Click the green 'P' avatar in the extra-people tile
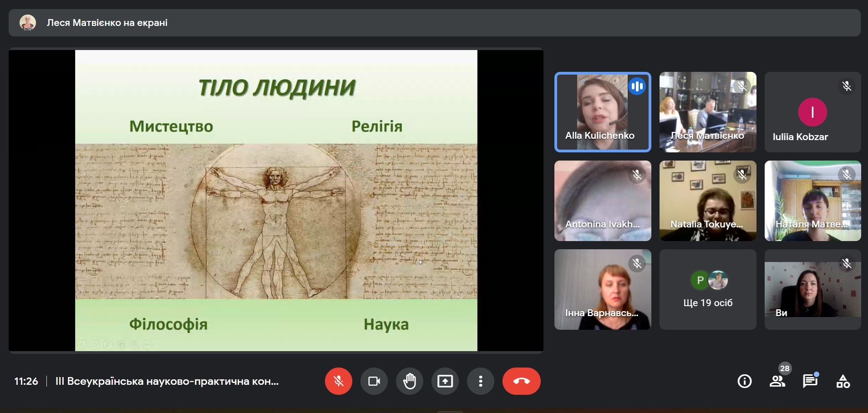The image size is (868, 413). pyautogui.click(x=700, y=280)
